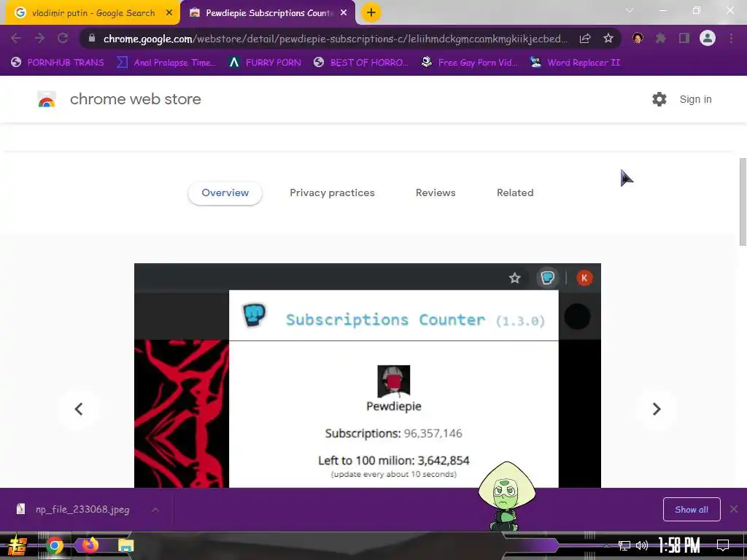
Task: Click the chrome web store rainbow logo
Action: click(47, 99)
